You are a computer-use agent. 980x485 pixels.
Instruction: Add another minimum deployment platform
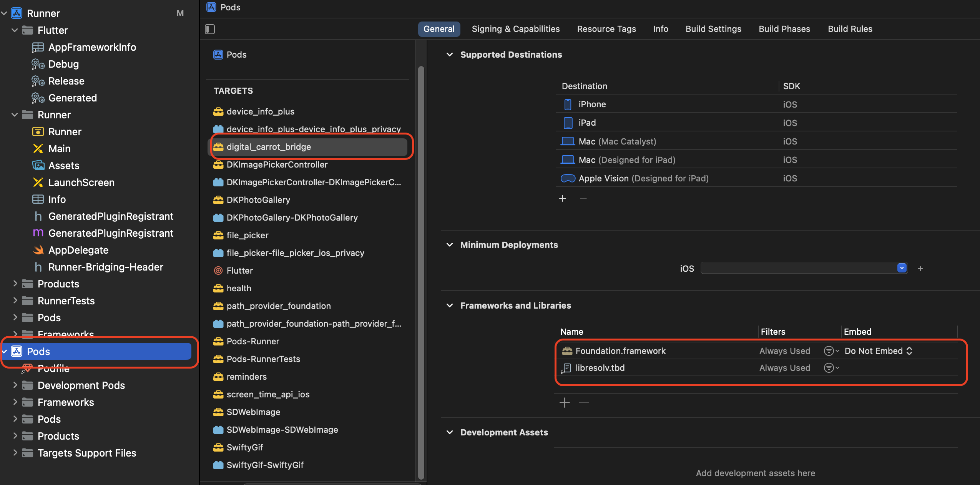(x=920, y=269)
